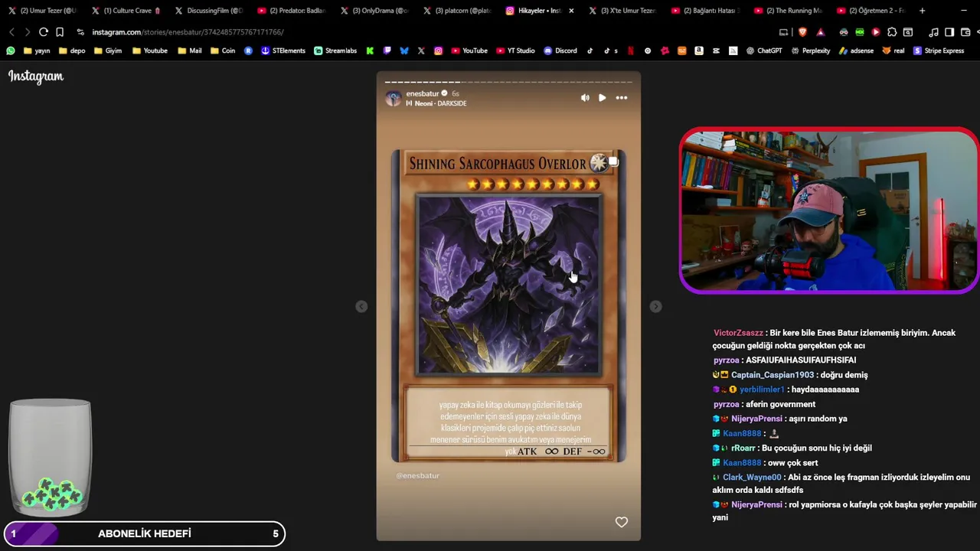Open the Brave Wallet icon
The width and height of the screenshot is (980, 551).
(x=965, y=32)
